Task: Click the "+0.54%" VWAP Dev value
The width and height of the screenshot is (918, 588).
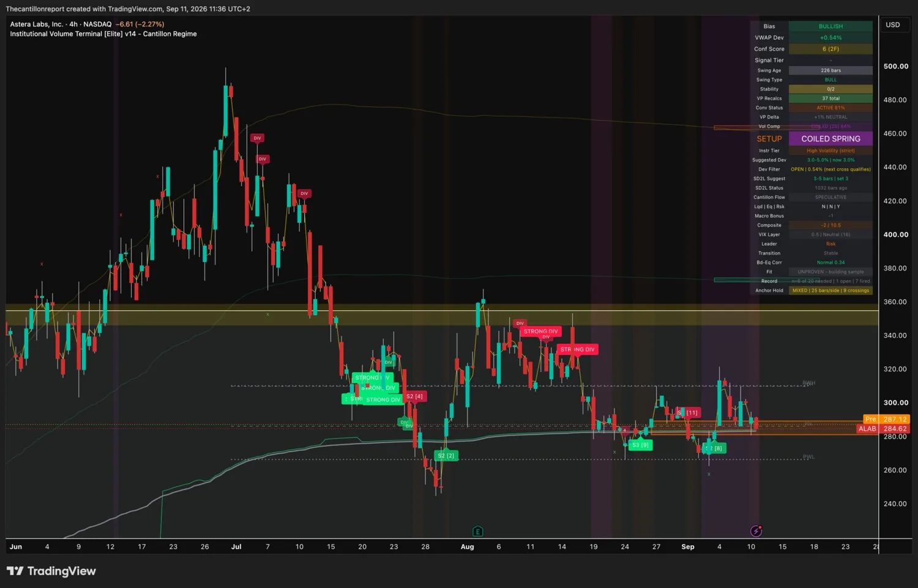Action: 830,38
